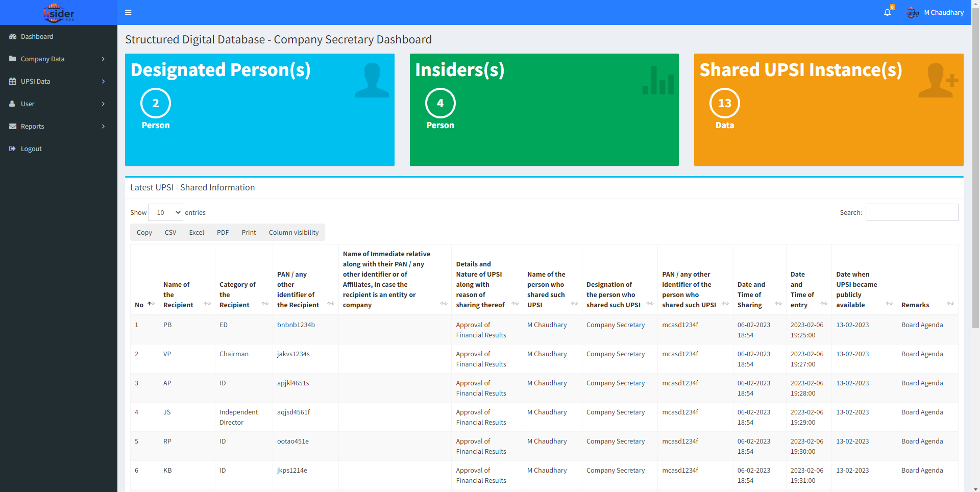Sort by Designation of the person column
Viewport: 980px width, 492px height.
click(x=650, y=304)
